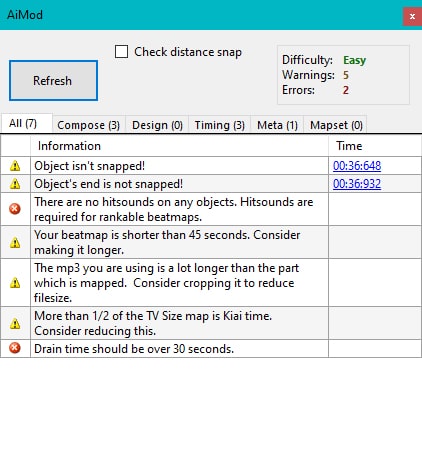
Task: Click the red error icon for drain time
Action: click(15, 348)
